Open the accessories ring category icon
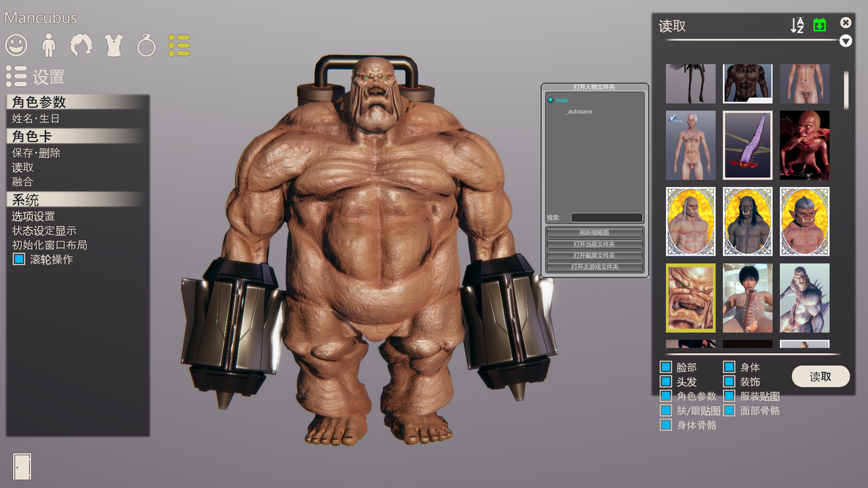Viewport: 868px width, 488px height. pos(146,45)
